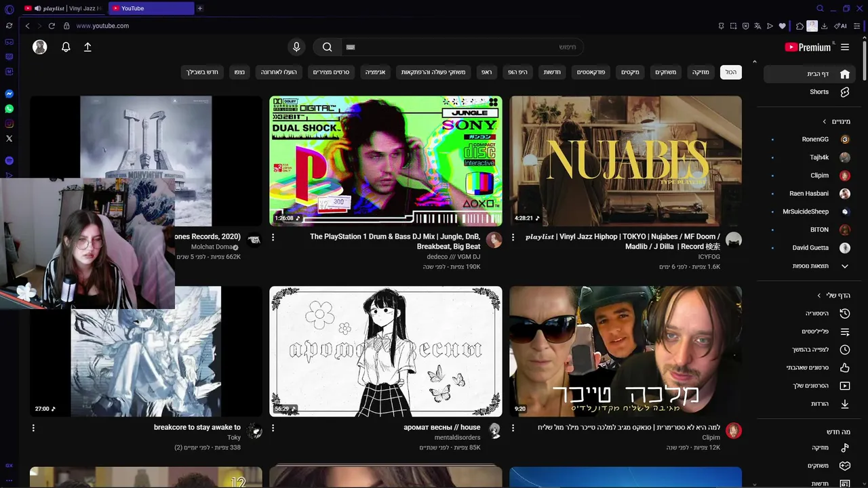Click the snapshot capture icon in address bar
This screenshot has height=488, width=868.
pyautogui.click(x=733, y=26)
